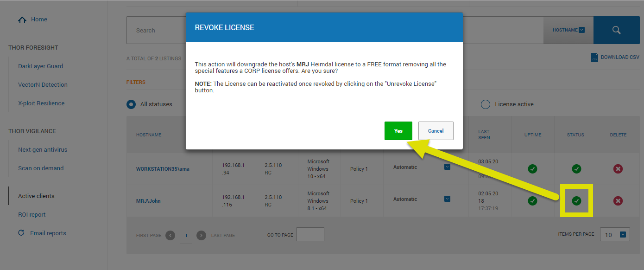Open Automatic dropdown for MRJ\John row
644x270 pixels.
pyautogui.click(x=447, y=199)
